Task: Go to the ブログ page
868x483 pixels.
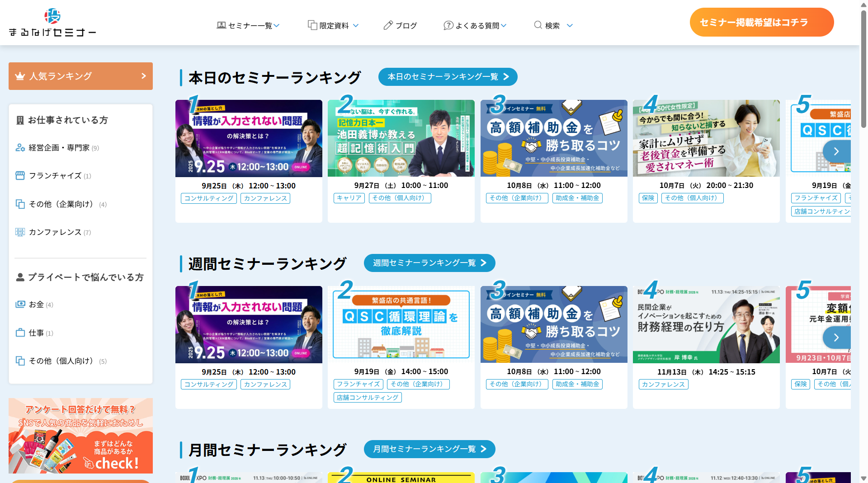Action: pyautogui.click(x=400, y=26)
